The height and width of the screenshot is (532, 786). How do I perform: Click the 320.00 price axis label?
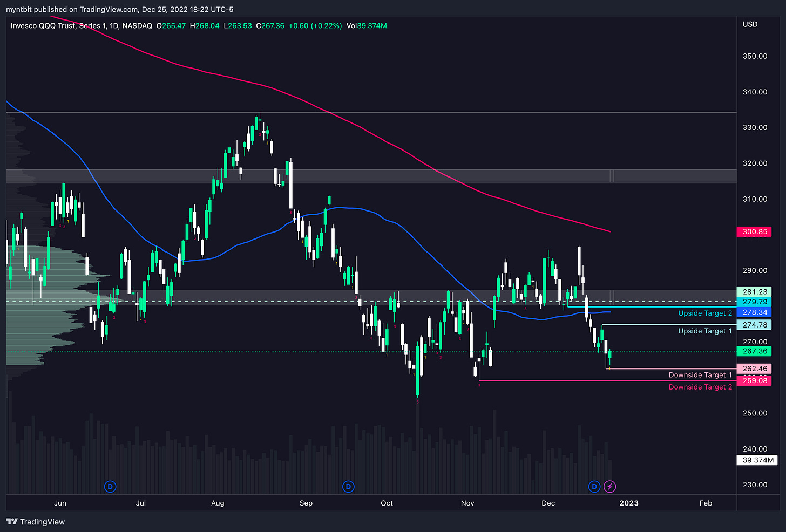(755, 163)
